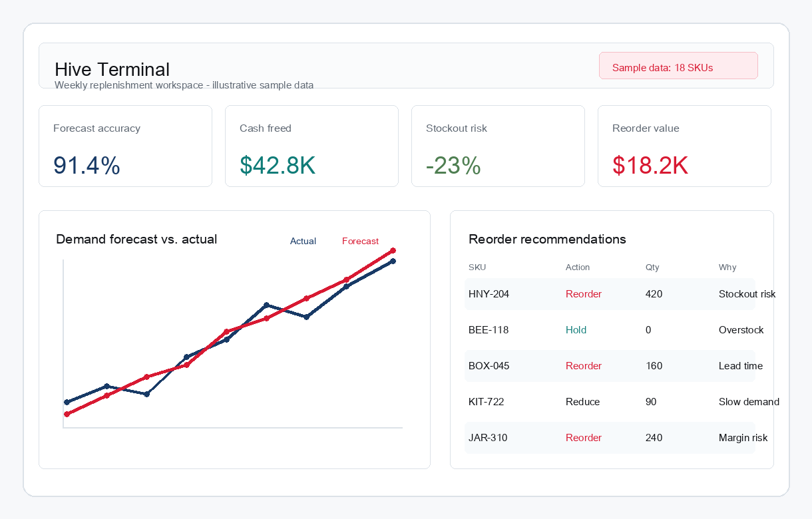Select the BEE-118 SKU cell
The height and width of the screenshot is (519, 812).
(x=489, y=330)
